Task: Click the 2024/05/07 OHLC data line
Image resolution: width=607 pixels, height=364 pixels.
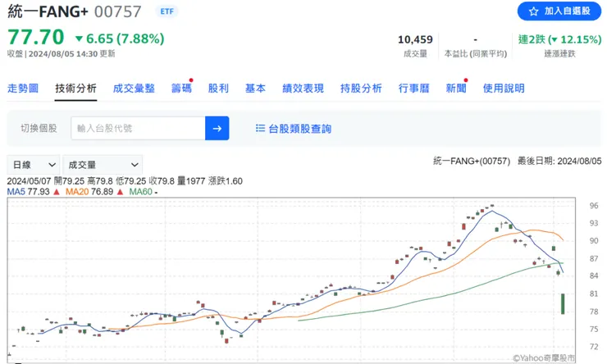Action: (x=125, y=181)
